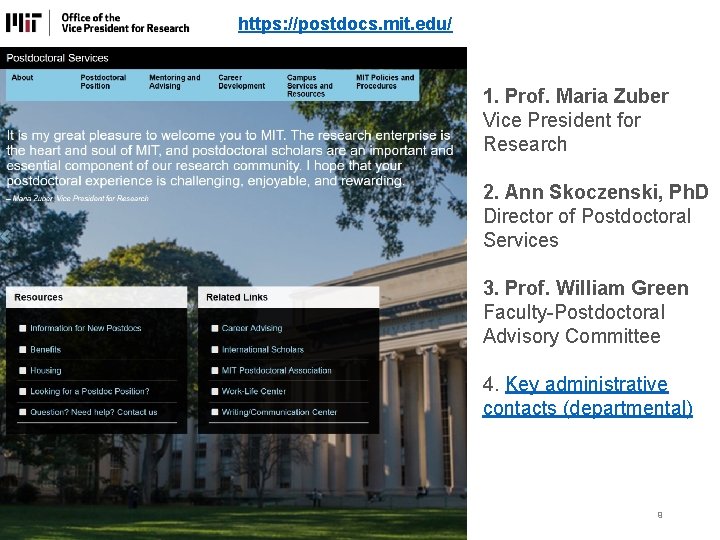The width and height of the screenshot is (720, 540).
Task: Click "Director of Postdoctoral Services" text
Action: [x=587, y=228]
